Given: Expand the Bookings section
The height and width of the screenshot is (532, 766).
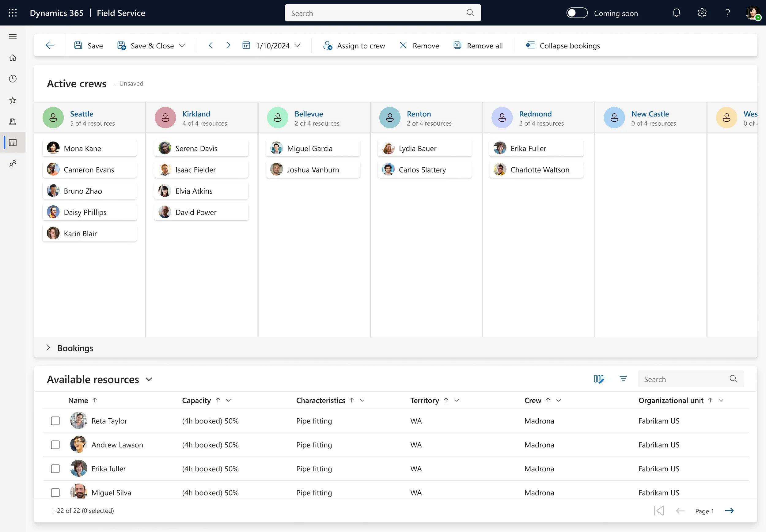Looking at the screenshot, I should (x=48, y=348).
